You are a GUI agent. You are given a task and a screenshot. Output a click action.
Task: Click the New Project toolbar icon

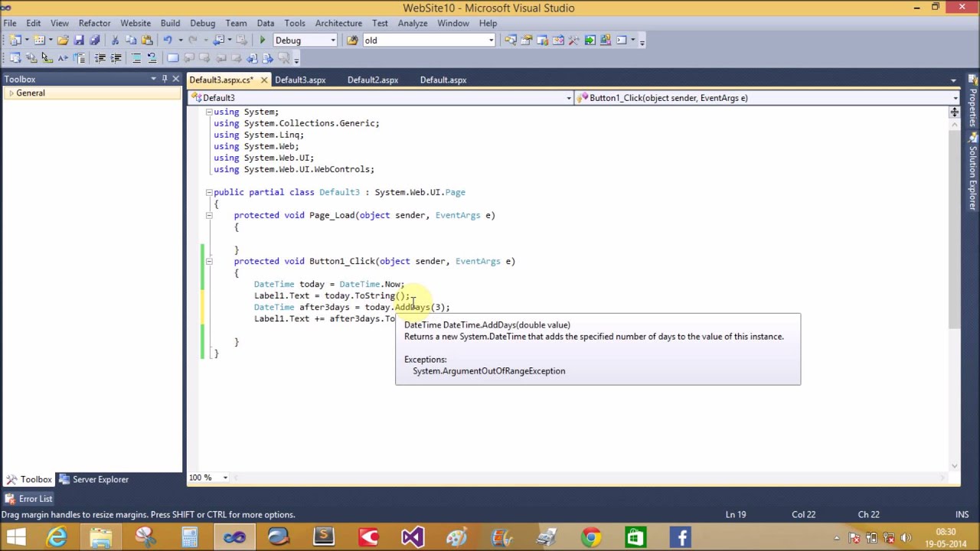[15, 40]
